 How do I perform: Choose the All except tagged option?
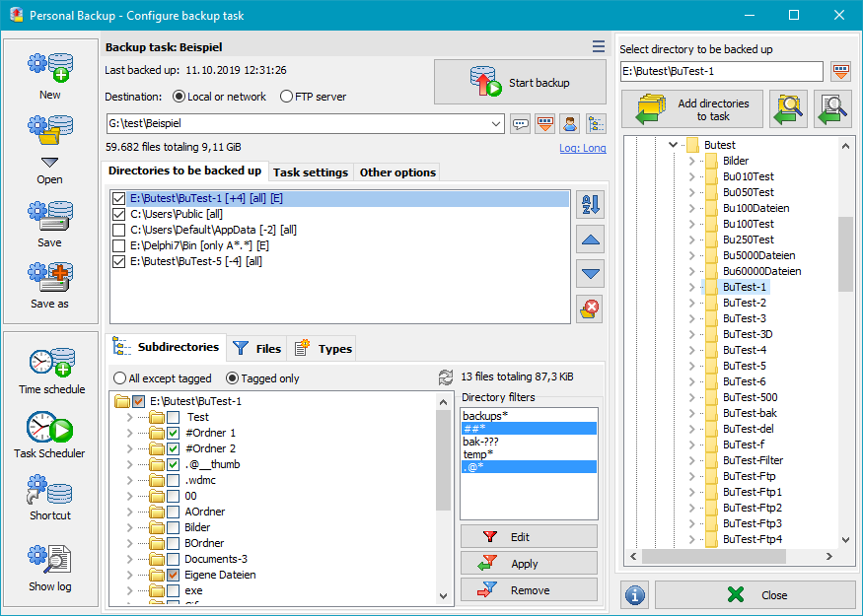click(x=120, y=378)
